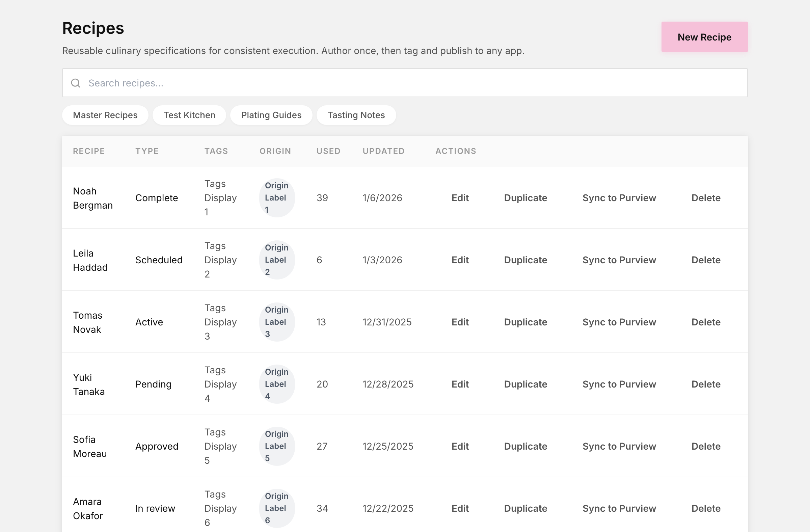Screen dimensions: 810x532
Task: Click the USED column header
Action: [x=328, y=151]
